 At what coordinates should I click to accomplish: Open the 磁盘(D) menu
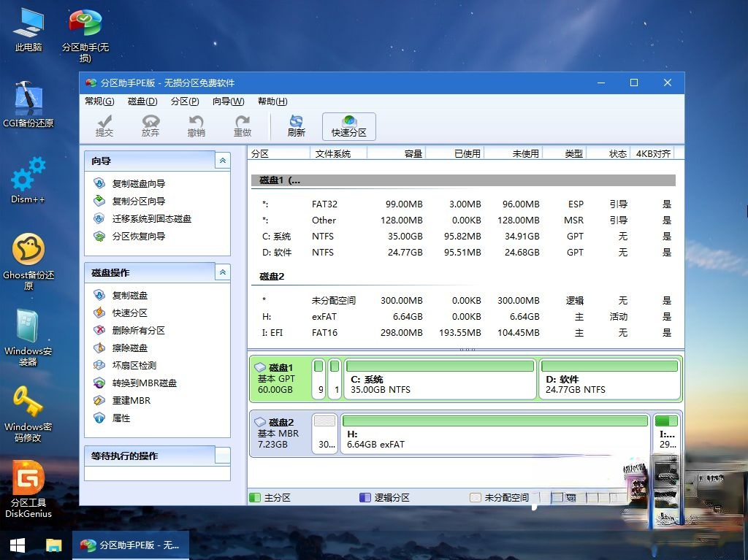click(x=141, y=101)
